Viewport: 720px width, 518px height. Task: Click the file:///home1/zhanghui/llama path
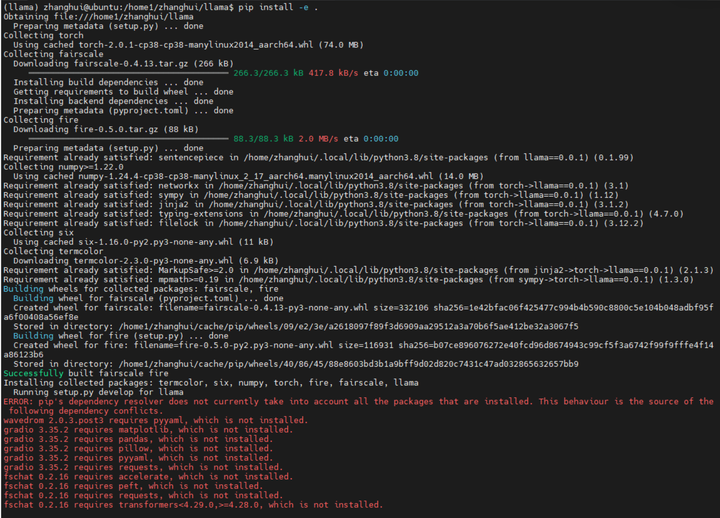(124, 17)
